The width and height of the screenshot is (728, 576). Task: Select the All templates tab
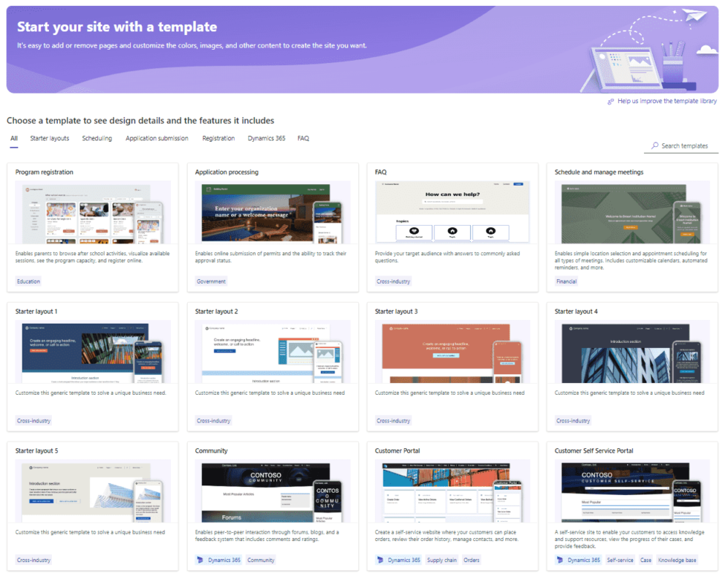(x=13, y=138)
